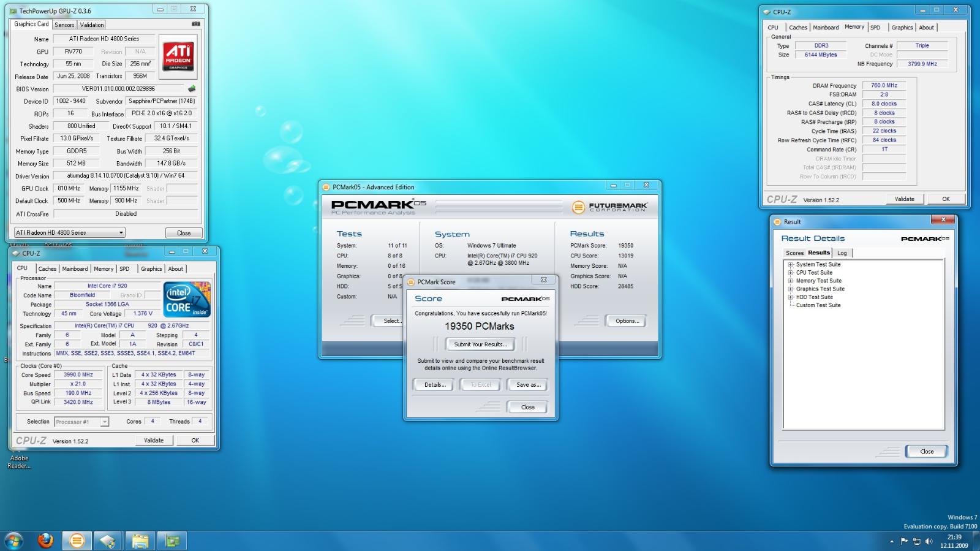The height and width of the screenshot is (551, 980).
Task: Click Submit Your Results button
Action: 481,344
